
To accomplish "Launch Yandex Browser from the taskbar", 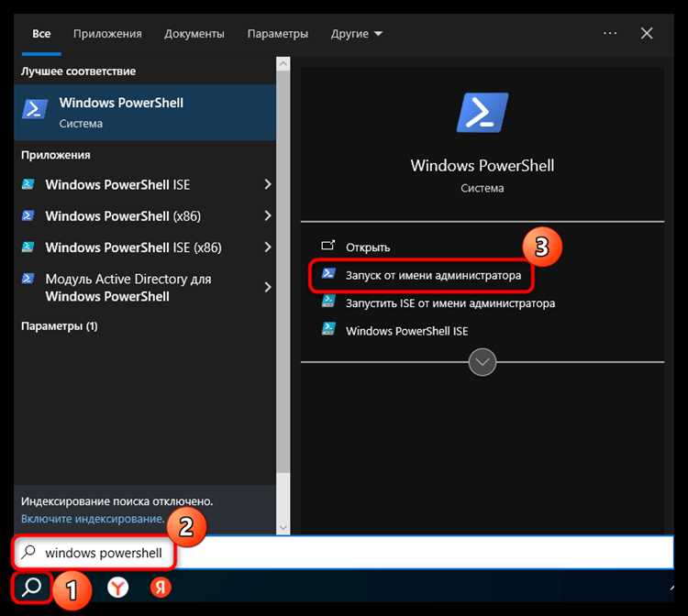I will click(x=117, y=588).
